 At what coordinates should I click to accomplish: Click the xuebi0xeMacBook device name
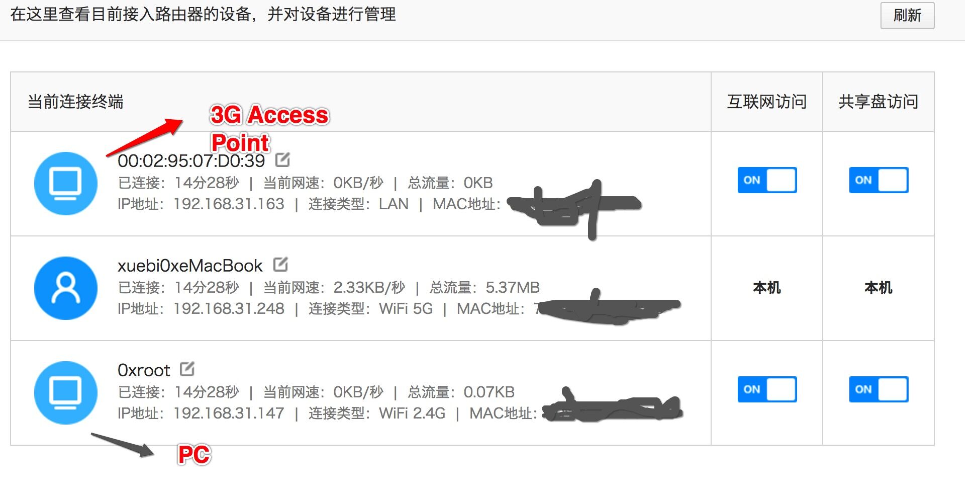(x=190, y=266)
